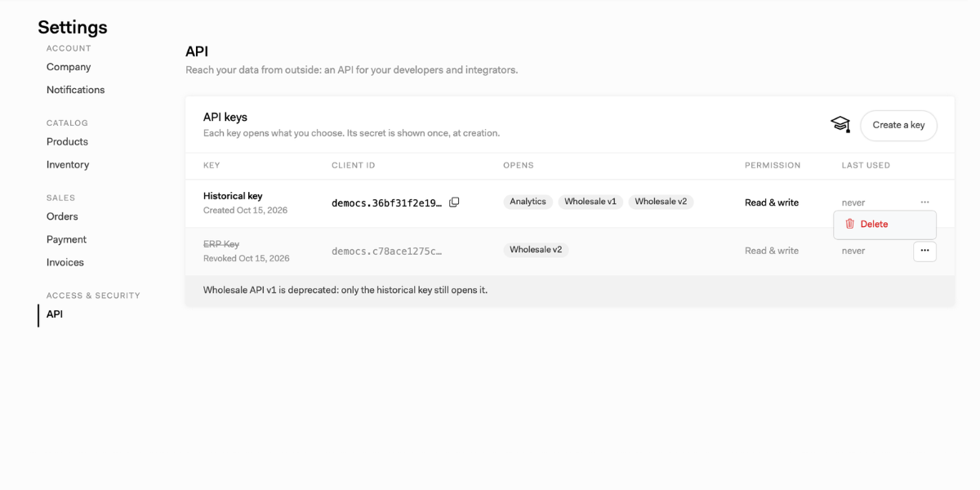Click "never" in the Historical key row
This screenshot has height=490, width=980.
point(853,203)
